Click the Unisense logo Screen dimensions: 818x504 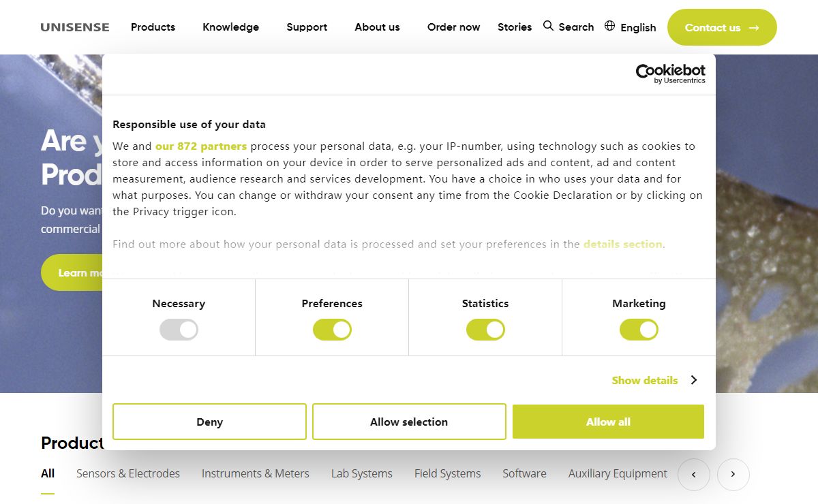tap(75, 27)
